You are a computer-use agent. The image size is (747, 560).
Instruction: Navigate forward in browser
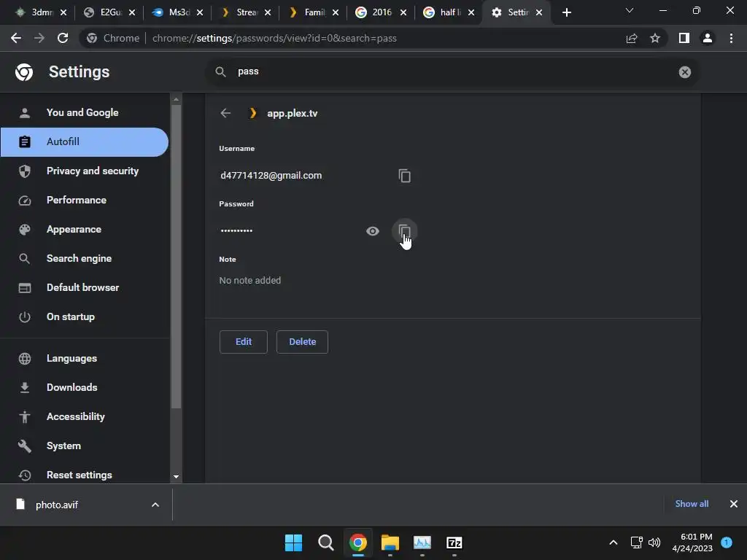[x=39, y=38]
